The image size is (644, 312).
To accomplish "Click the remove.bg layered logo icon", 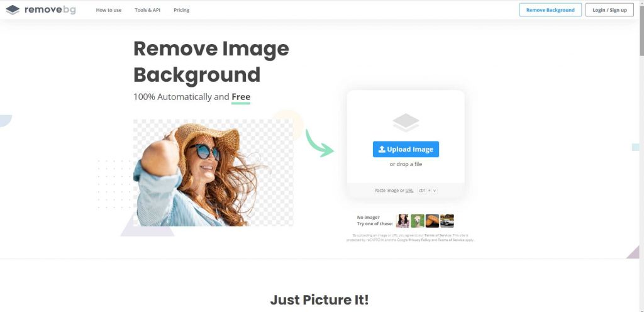I will (13, 10).
